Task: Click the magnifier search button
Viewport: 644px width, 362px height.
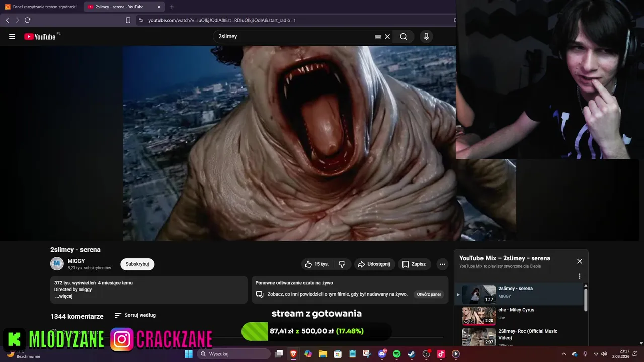Action: [x=404, y=36]
